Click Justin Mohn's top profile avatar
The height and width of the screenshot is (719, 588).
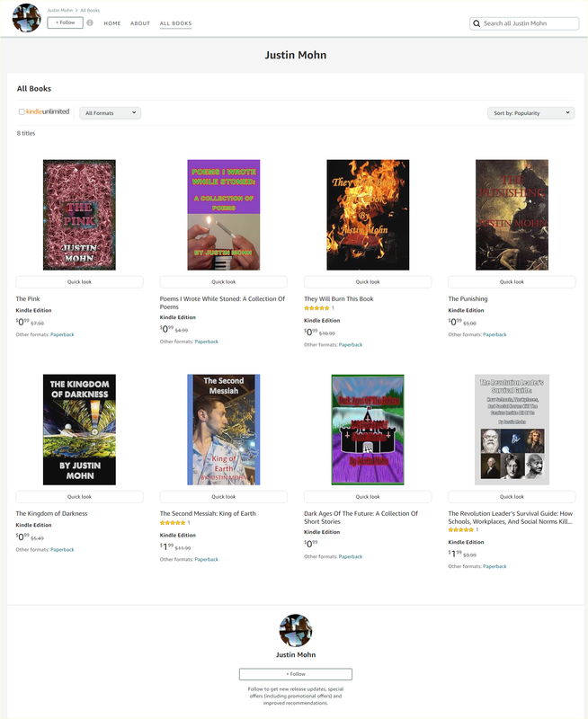coord(27,18)
